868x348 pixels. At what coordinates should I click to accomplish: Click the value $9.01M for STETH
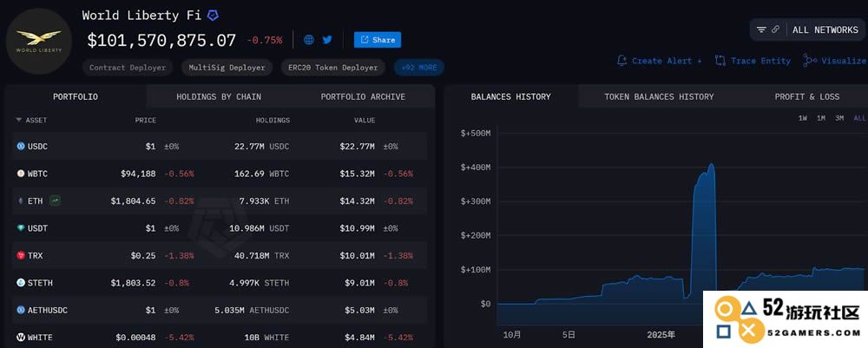point(360,283)
